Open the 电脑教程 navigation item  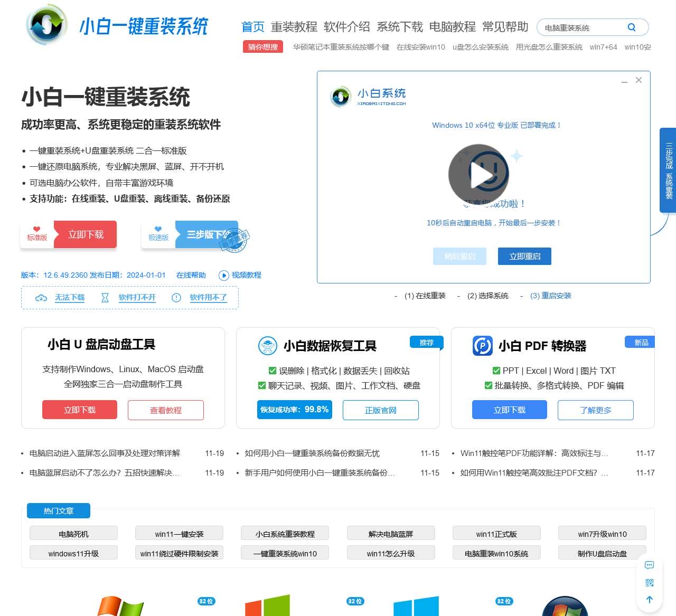pyautogui.click(x=453, y=27)
